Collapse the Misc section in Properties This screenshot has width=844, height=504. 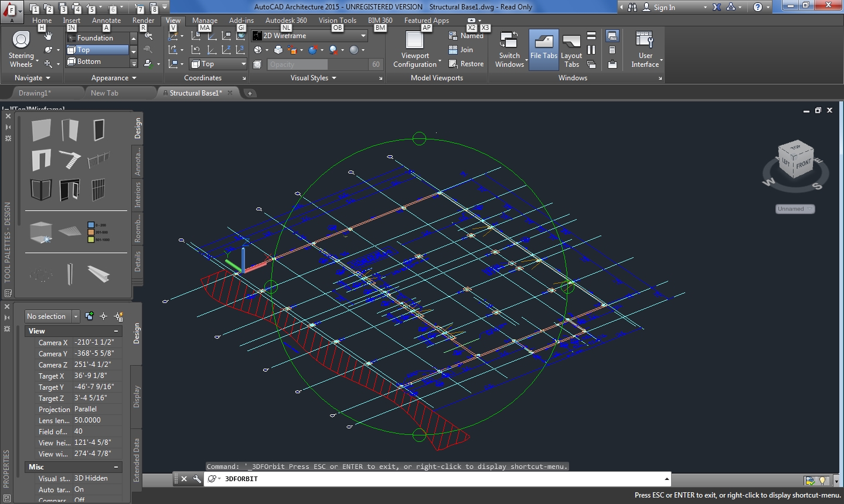click(116, 467)
